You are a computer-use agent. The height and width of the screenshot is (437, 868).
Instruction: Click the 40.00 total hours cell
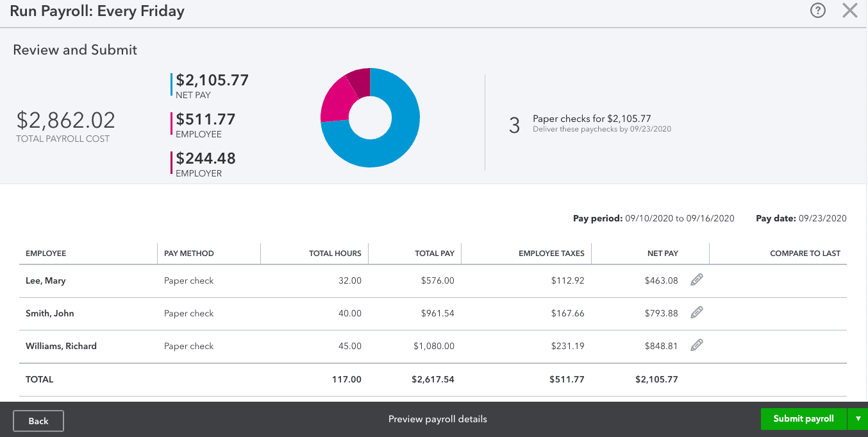pyautogui.click(x=350, y=313)
